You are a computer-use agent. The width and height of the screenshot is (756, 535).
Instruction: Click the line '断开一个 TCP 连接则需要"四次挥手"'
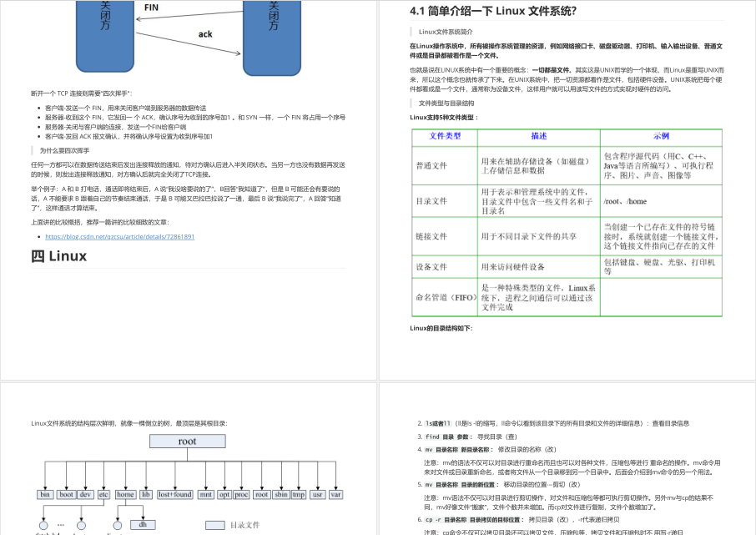tap(81, 93)
